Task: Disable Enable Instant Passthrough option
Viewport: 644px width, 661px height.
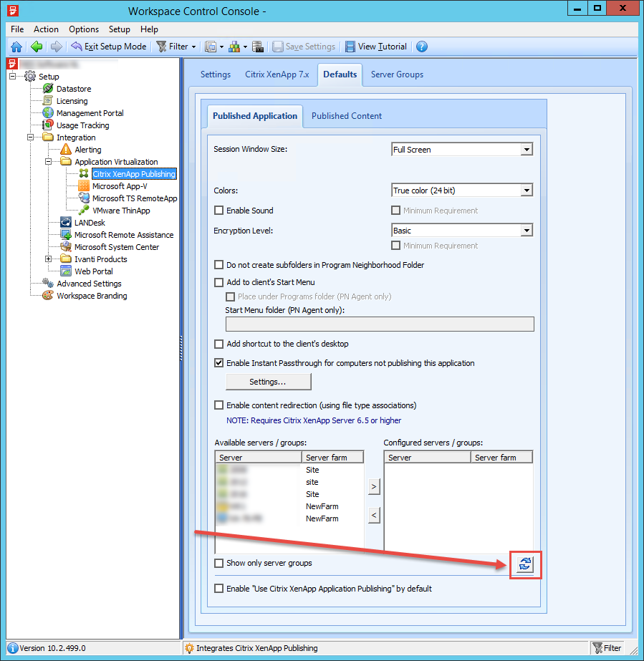Action: (x=219, y=362)
